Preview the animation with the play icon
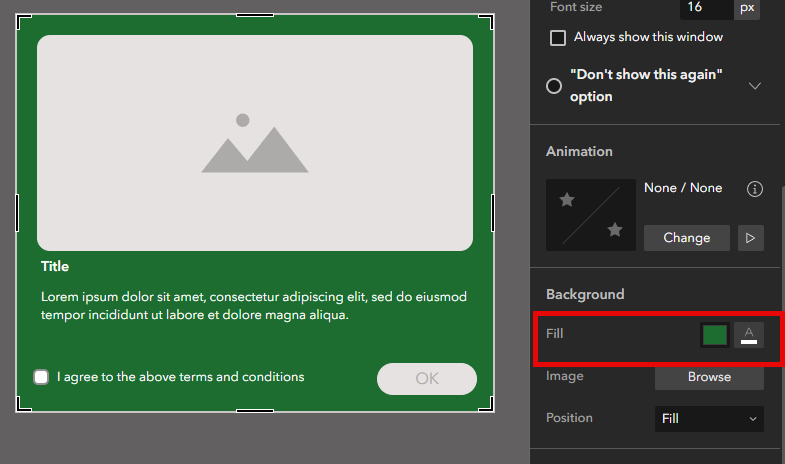The width and height of the screenshot is (785, 464). 750,238
